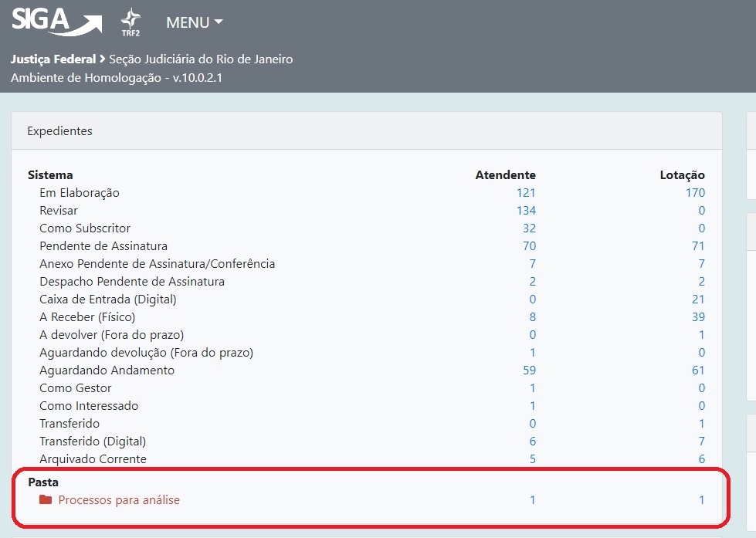This screenshot has width=756, height=538.
Task: Open Transferido (Digital) Lotação count 7
Action: coord(701,442)
